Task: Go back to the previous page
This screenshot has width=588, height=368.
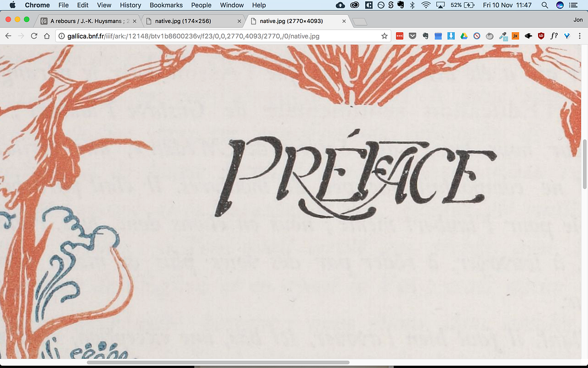Action: (x=8, y=36)
